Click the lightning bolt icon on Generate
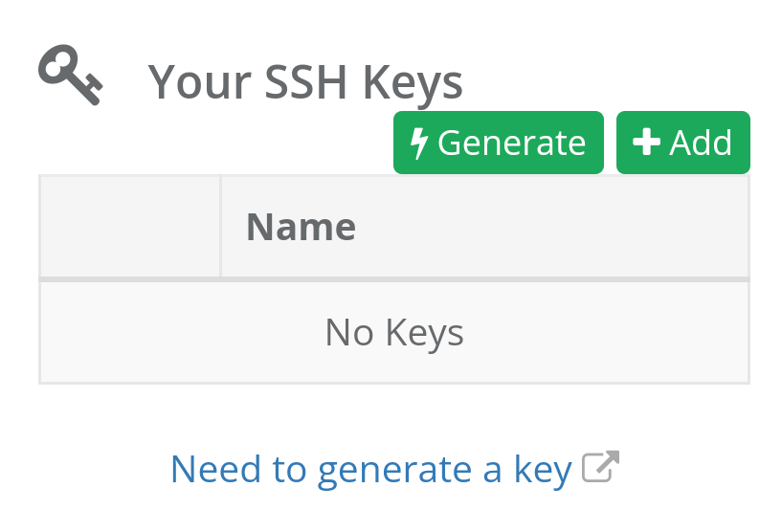The image size is (782, 532). pyautogui.click(x=419, y=143)
